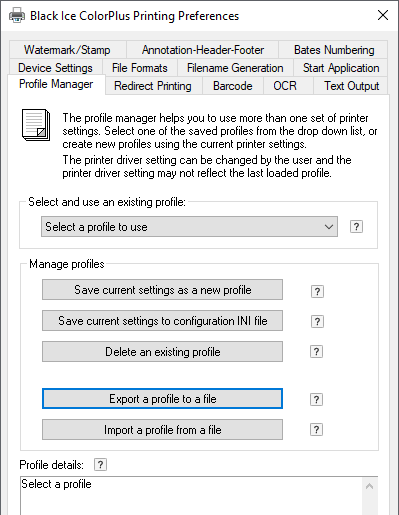Image resolution: width=399 pixels, height=515 pixels.
Task: Click the Profile details scrollbar up arrow
Action: 369,486
